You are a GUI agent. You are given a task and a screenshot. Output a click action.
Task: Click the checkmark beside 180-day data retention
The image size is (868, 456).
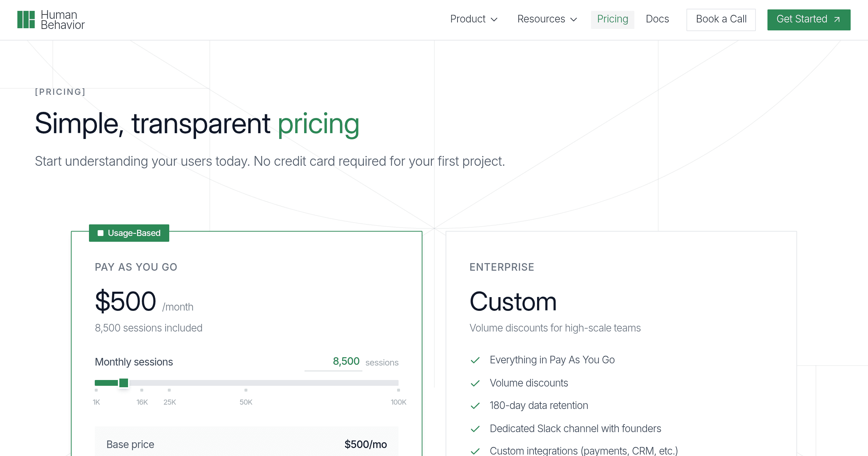pyautogui.click(x=475, y=406)
